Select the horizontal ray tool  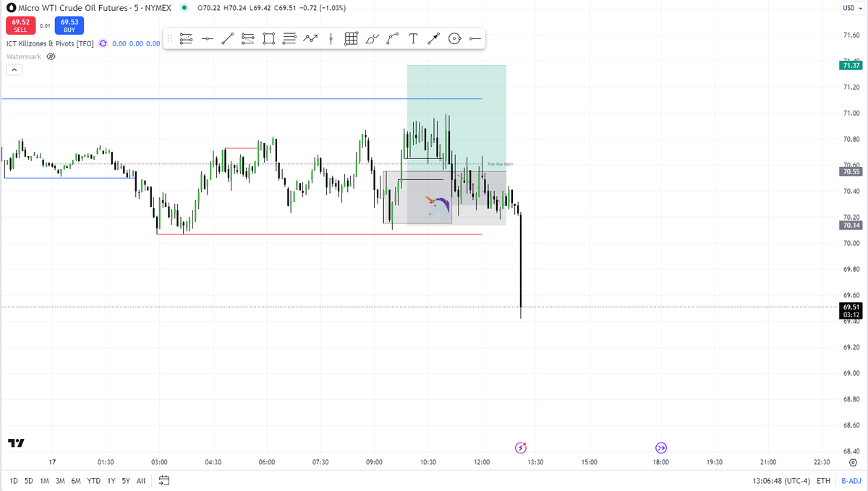475,39
